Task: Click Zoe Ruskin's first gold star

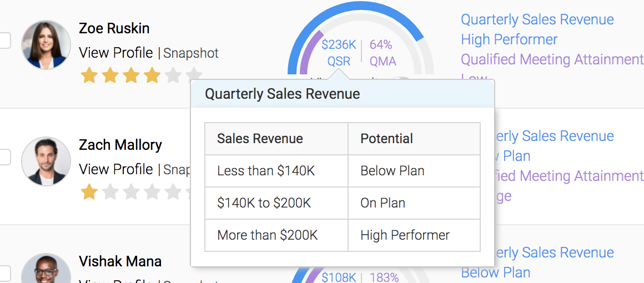Action: pos(89,75)
